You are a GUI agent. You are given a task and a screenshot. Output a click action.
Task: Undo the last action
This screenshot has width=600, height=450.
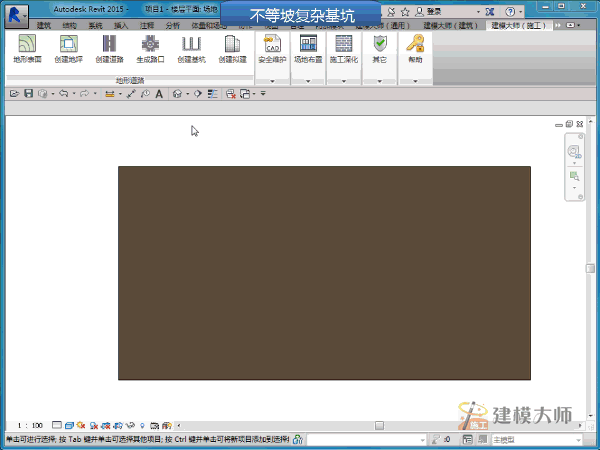click(x=64, y=94)
